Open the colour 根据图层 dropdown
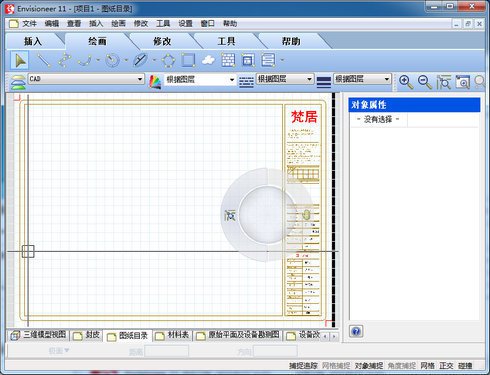The width and height of the screenshot is (490, 375). tap(200, 79)
